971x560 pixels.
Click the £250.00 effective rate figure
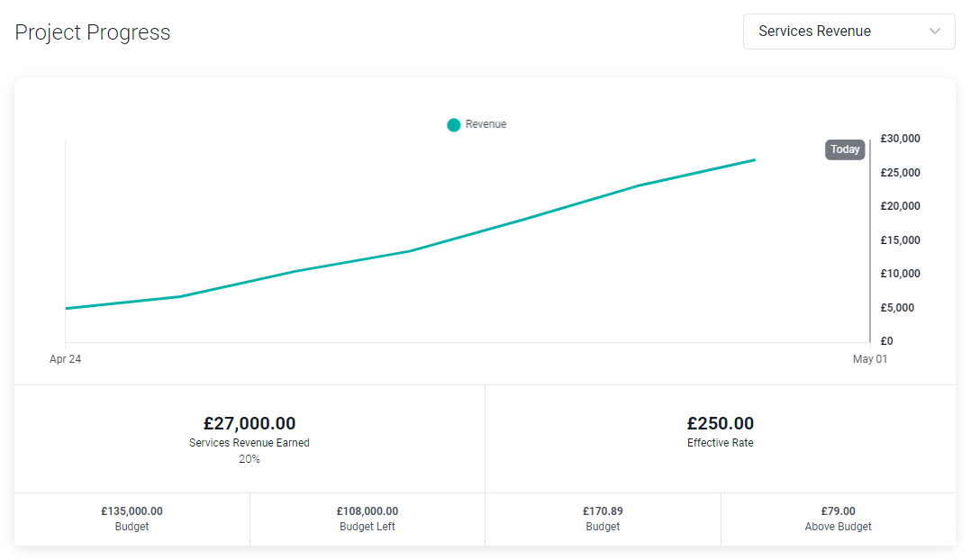[721, 423]
